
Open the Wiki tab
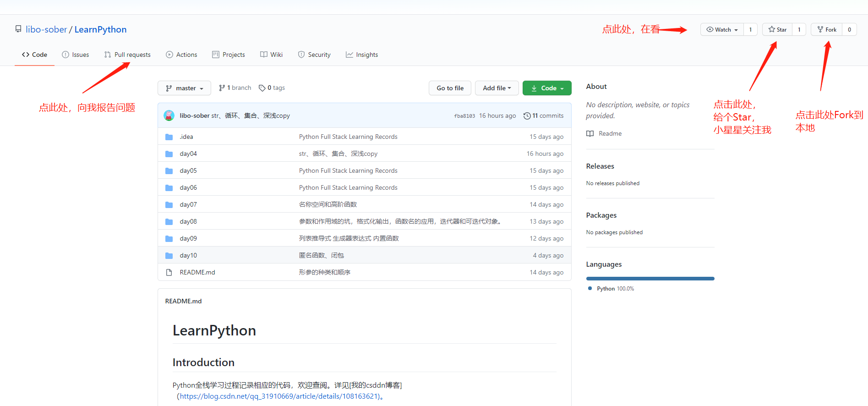tap(272, 55)
